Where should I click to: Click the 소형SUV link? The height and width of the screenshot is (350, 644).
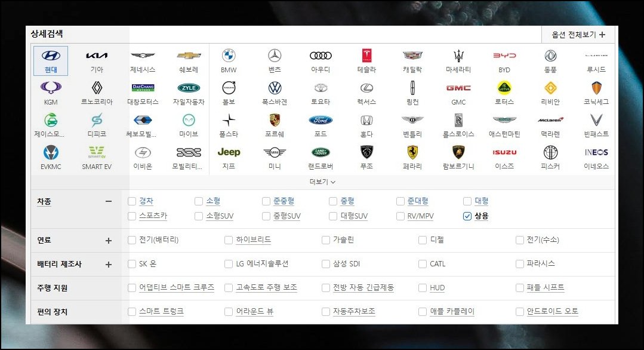(x=220, y=216)
